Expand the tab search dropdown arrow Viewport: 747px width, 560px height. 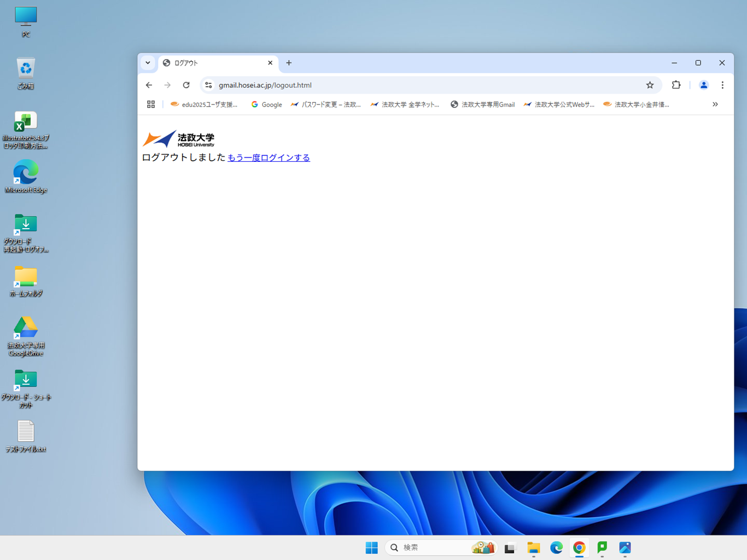(148, 63)
